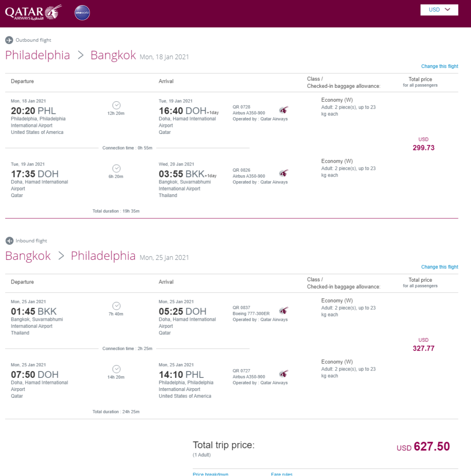Click the clock icon above 12h 20m
The width and height of the screenshot is (471, 476).
[116, 106]
